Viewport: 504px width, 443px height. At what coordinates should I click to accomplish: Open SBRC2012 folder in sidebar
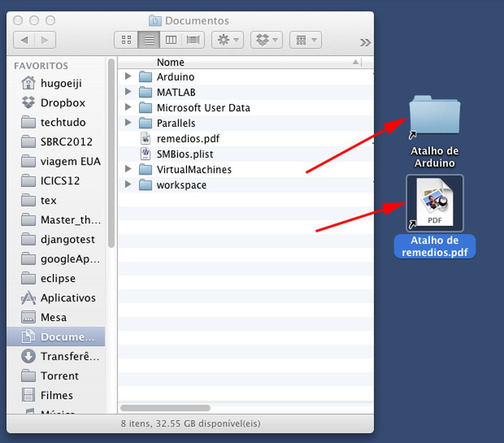point(56,142)
